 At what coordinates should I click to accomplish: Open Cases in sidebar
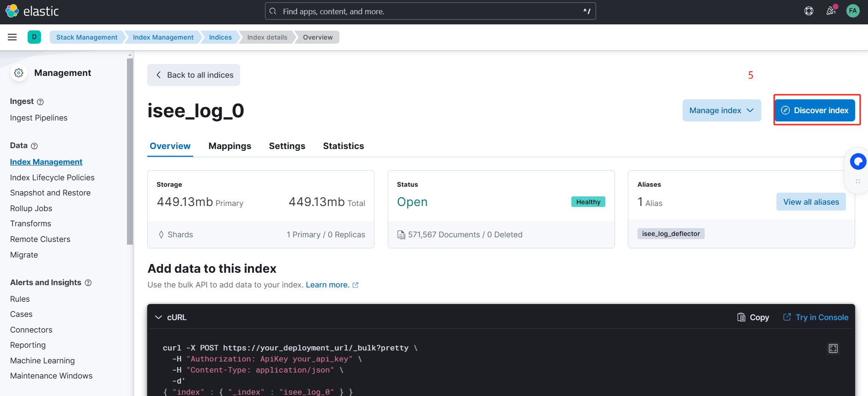pyautogui.click(x=21, y=314)
